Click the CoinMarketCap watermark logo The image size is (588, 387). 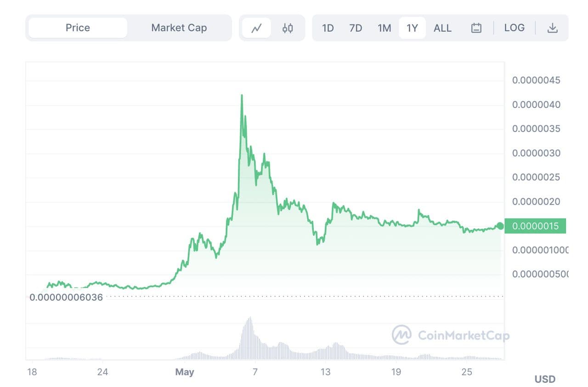coord(451,335)
